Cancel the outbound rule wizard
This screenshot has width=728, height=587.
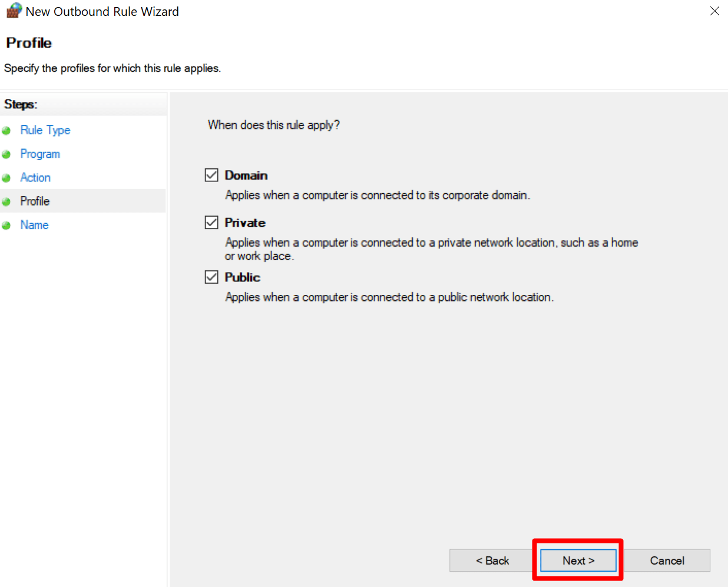point(667,561)
